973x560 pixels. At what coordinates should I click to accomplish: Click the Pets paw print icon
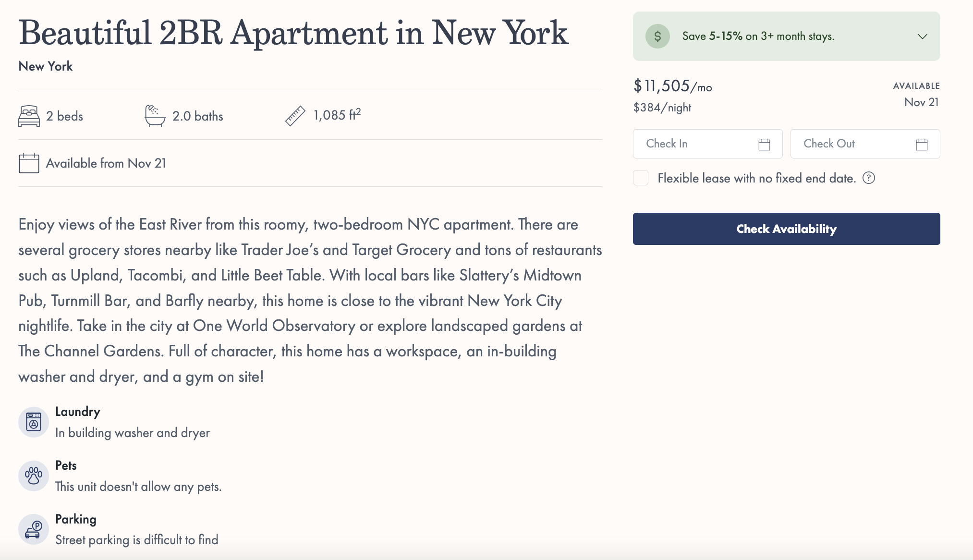tap(34, 476)
